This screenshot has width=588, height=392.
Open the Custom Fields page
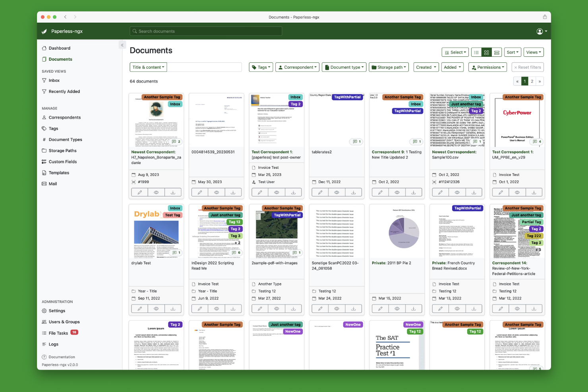pos(63,162)
